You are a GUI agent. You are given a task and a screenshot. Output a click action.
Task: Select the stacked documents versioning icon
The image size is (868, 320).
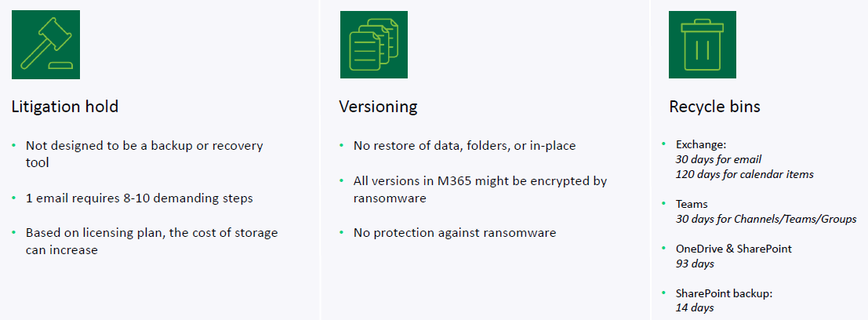374,44
